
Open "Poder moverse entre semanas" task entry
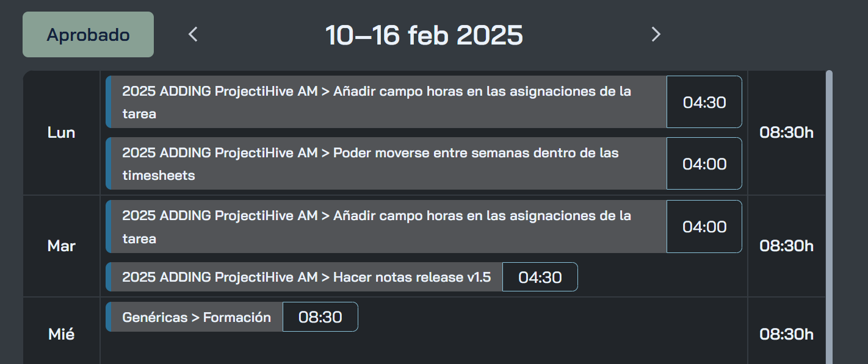(x=386, y=163)
